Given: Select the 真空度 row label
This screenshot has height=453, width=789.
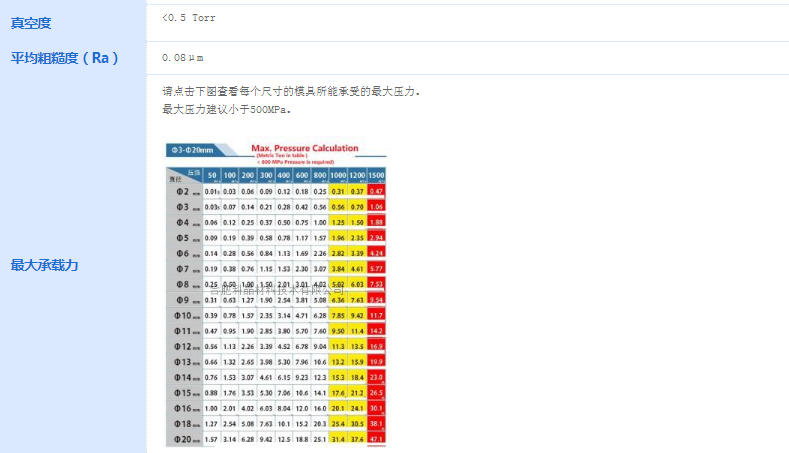Looking at the screenshot, I should [31, 23].
